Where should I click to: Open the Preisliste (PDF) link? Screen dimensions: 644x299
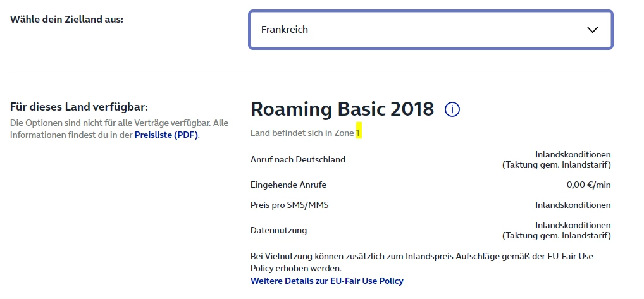(x=166, y=135)
